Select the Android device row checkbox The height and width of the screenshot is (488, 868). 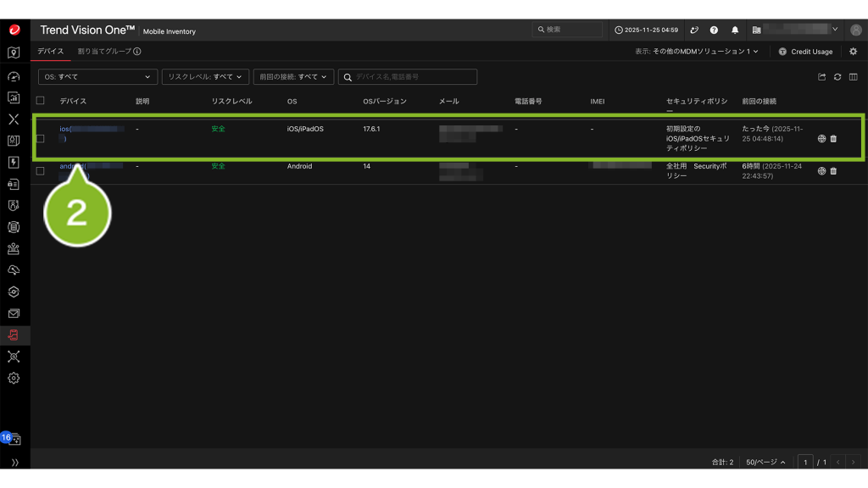pyautogui.click(x=40, y=171)
